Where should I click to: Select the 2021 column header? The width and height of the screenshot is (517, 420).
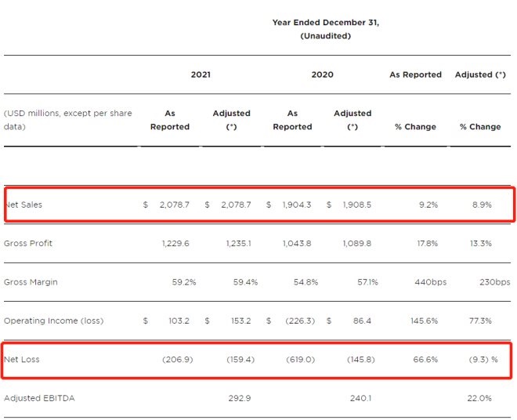coord(201,74)
